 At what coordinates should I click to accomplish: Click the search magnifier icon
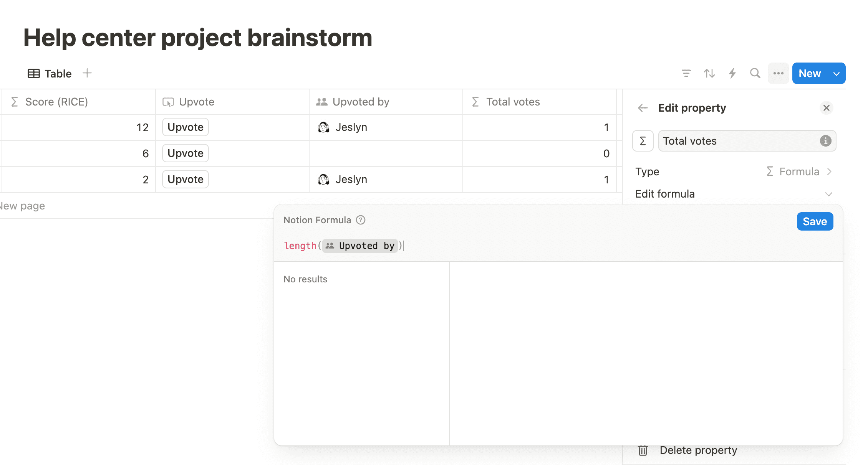(x=755, y=73)
